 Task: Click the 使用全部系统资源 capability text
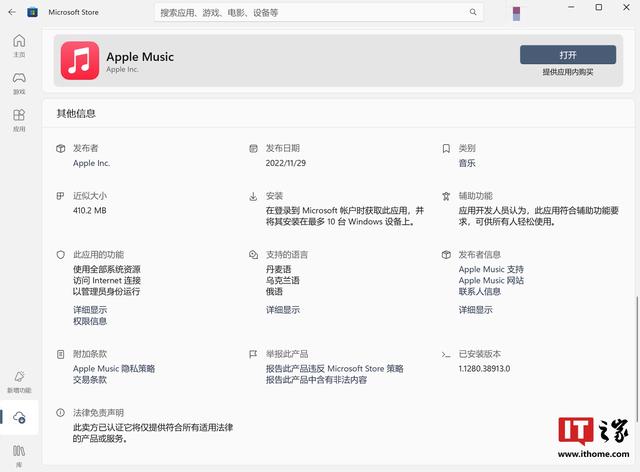[x=107, y=269]
